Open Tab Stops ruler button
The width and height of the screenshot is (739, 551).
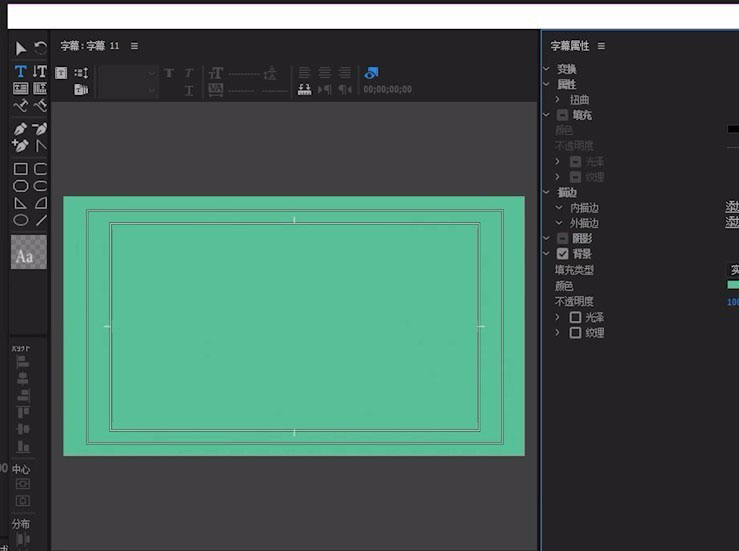point(304,90)
